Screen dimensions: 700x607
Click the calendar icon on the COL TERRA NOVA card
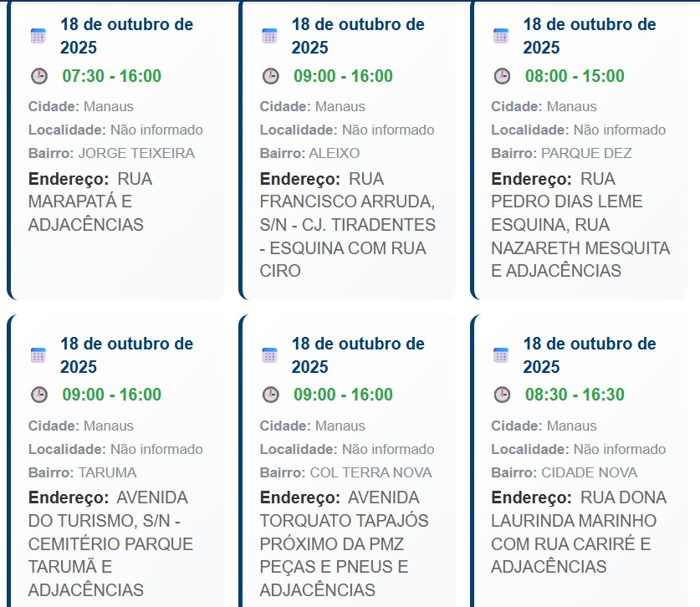point(268,353)
